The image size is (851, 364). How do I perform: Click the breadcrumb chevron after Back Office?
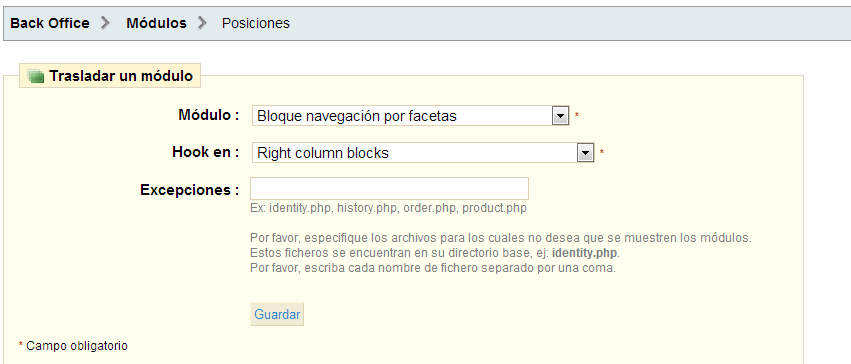click(x=105, y=23)
